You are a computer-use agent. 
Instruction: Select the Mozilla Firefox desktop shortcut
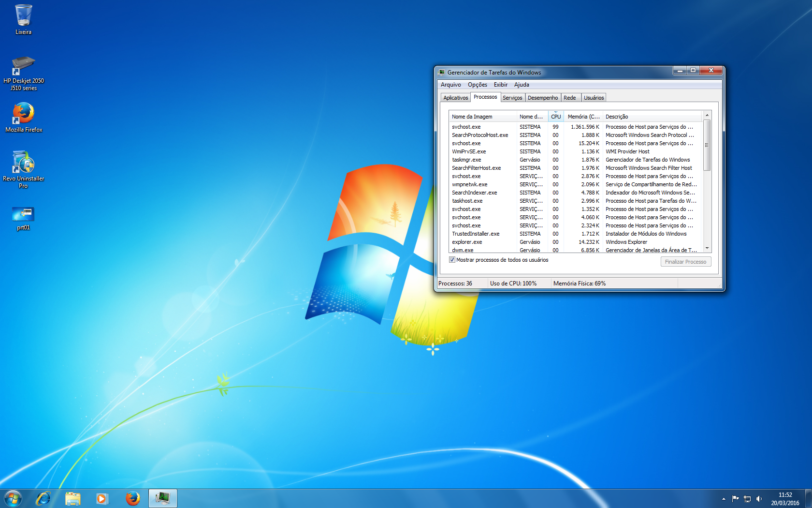(23, 118)
